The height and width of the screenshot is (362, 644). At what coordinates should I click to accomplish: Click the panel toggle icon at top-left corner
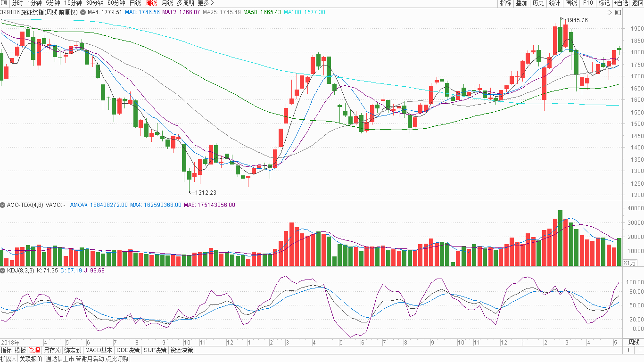(4, 3)
